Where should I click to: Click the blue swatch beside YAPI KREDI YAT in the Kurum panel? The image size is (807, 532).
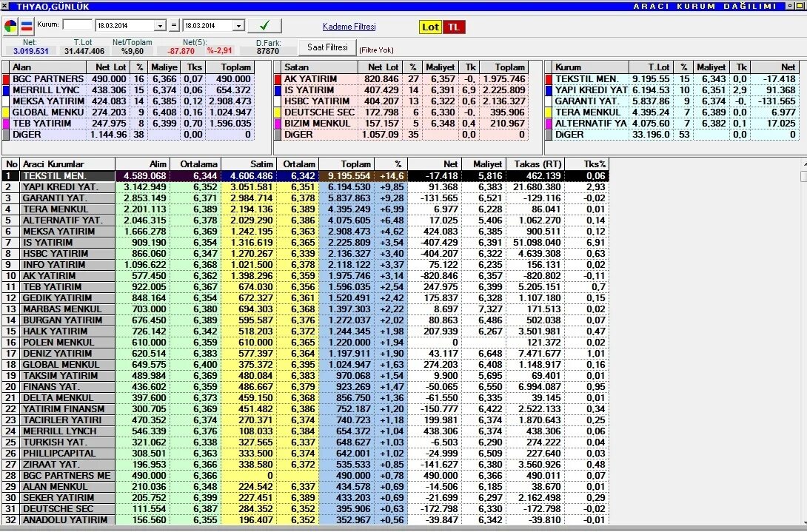tap(549, 90)
